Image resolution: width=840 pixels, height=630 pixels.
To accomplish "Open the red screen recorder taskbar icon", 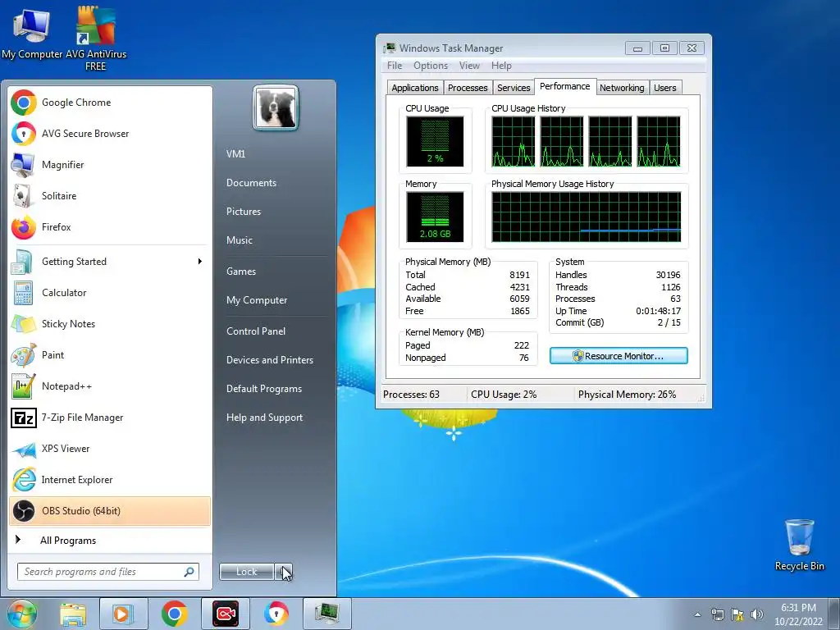I will point(226,614).
